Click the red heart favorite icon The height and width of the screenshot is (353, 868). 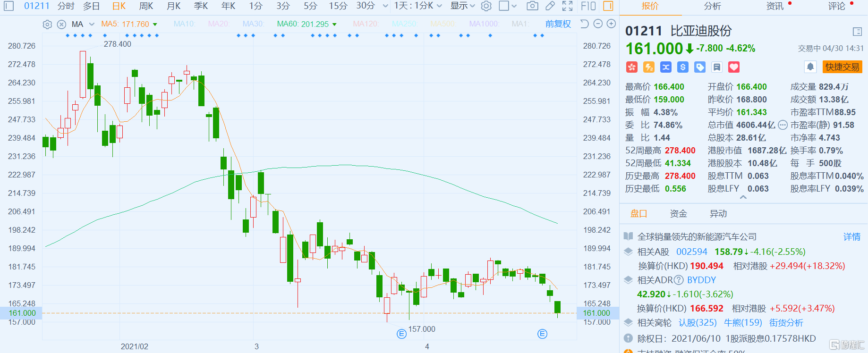coord(734,67)
